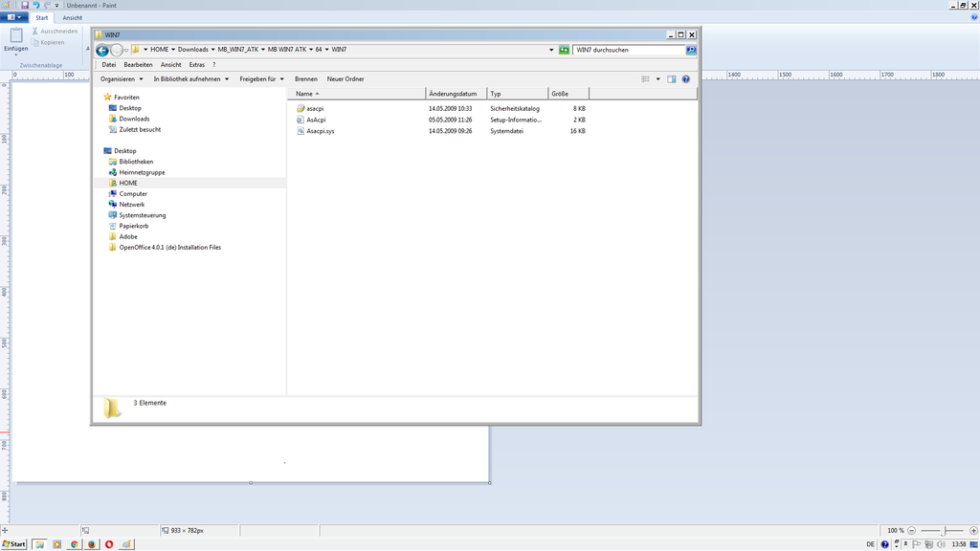Select the Asacpi.sys file

tap(320, 131)
